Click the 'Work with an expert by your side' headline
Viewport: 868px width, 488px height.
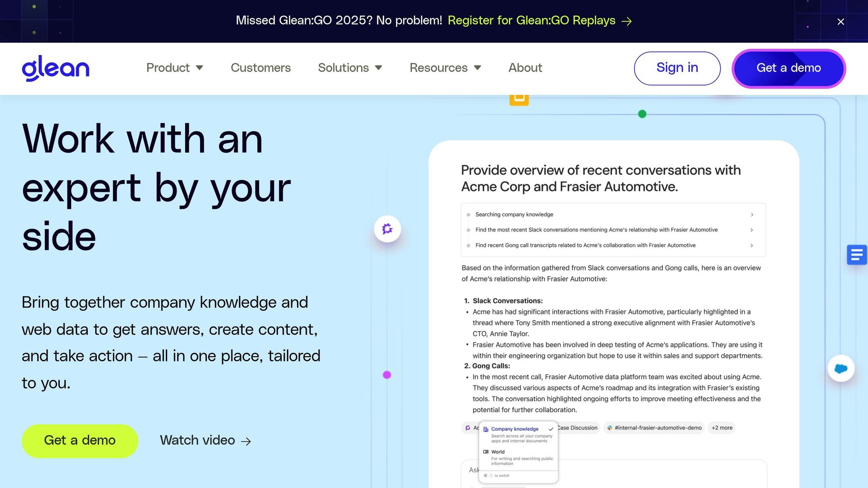pos(156,187)
